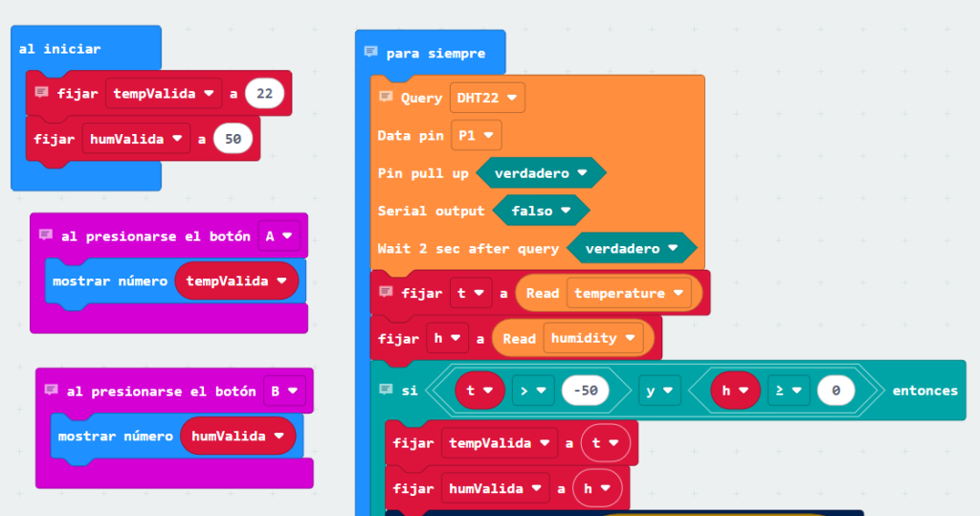Click comment icon on button B event block
980x516 pixels.
tap(52, 390)
